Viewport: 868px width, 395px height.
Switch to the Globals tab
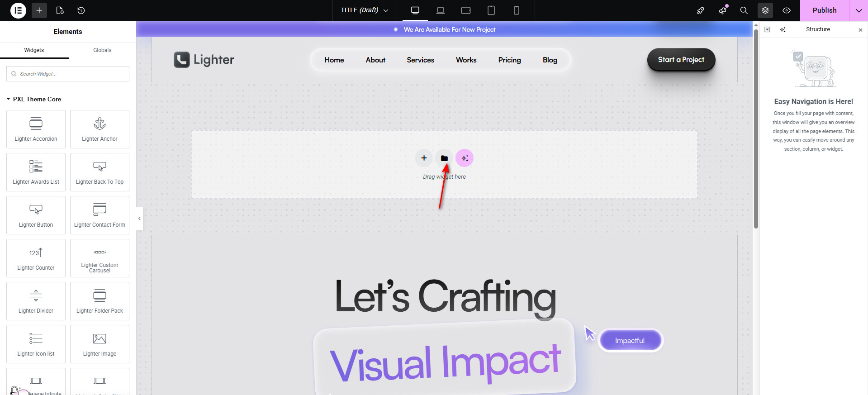[102, 50]
